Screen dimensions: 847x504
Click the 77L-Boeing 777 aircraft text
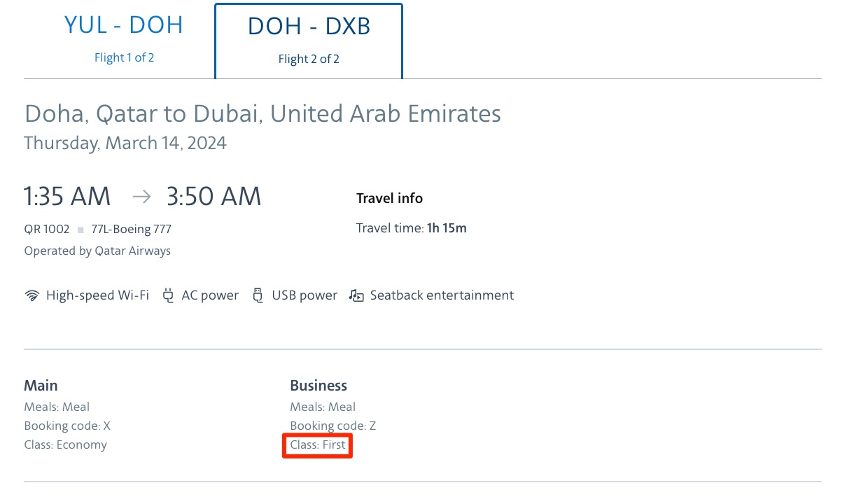click(130, 229)
